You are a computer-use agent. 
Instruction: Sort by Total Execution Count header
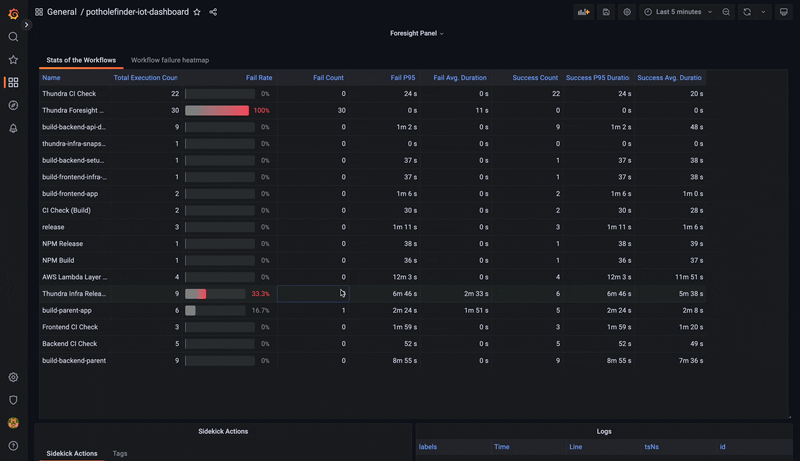[145, 78]
